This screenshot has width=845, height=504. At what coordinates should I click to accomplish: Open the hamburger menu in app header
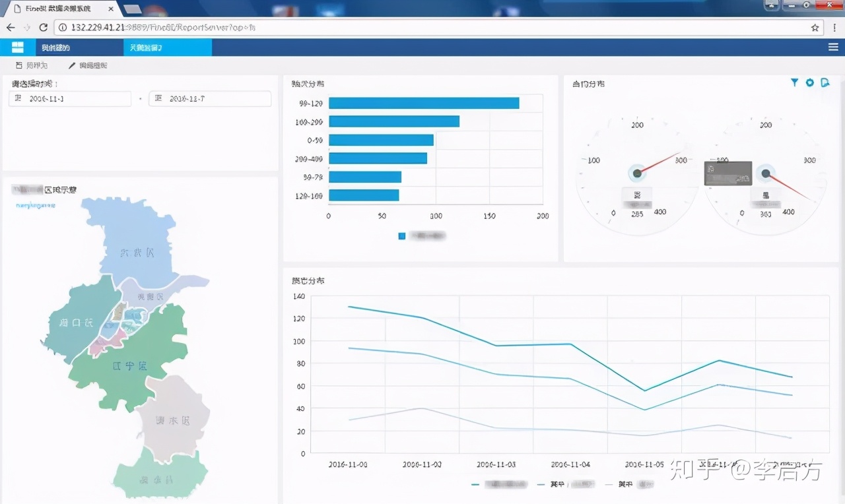pyautogui.click(x=833, y=47)
